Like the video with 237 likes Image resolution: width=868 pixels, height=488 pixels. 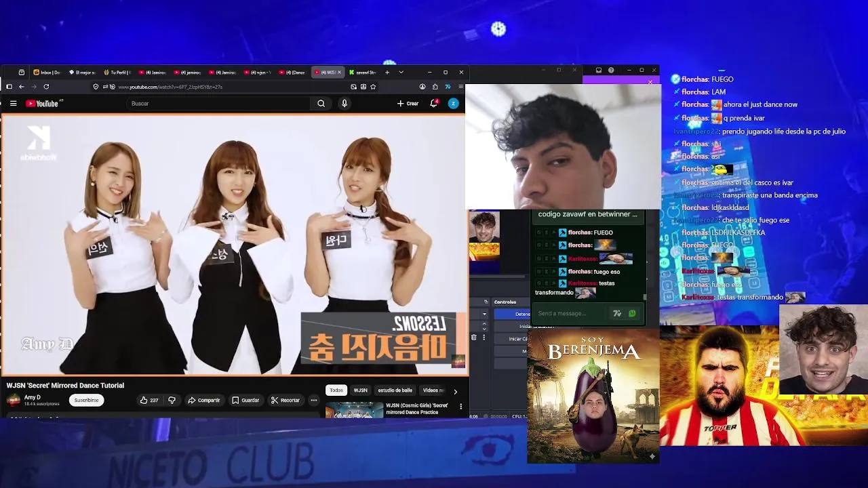(x=149, y=401)
